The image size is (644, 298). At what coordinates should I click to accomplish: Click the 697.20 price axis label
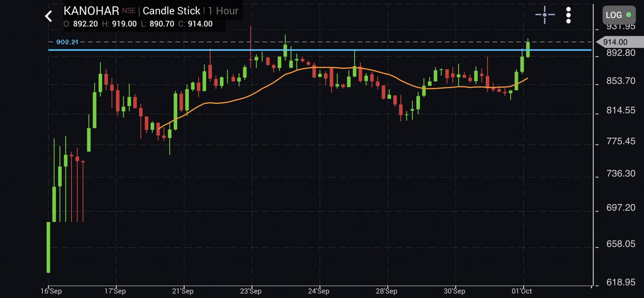[620, 208]
